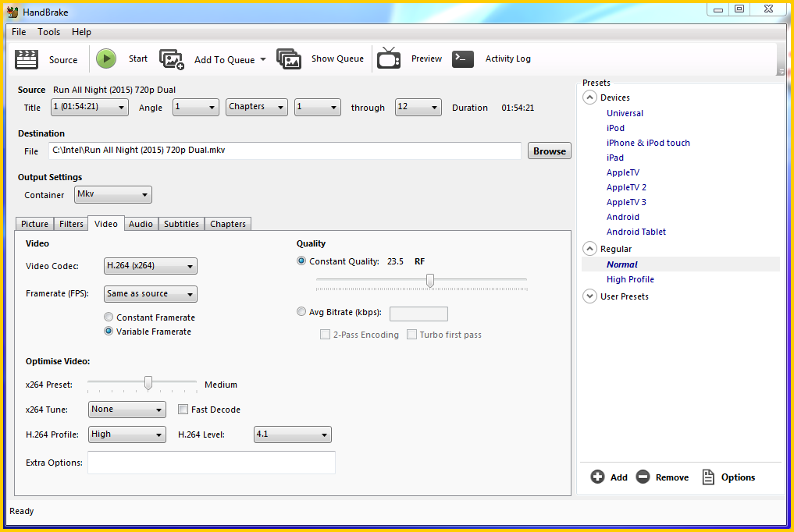Select the AppleTV preset
This screenshot has width=794, height=532.
tap(623, 172)
